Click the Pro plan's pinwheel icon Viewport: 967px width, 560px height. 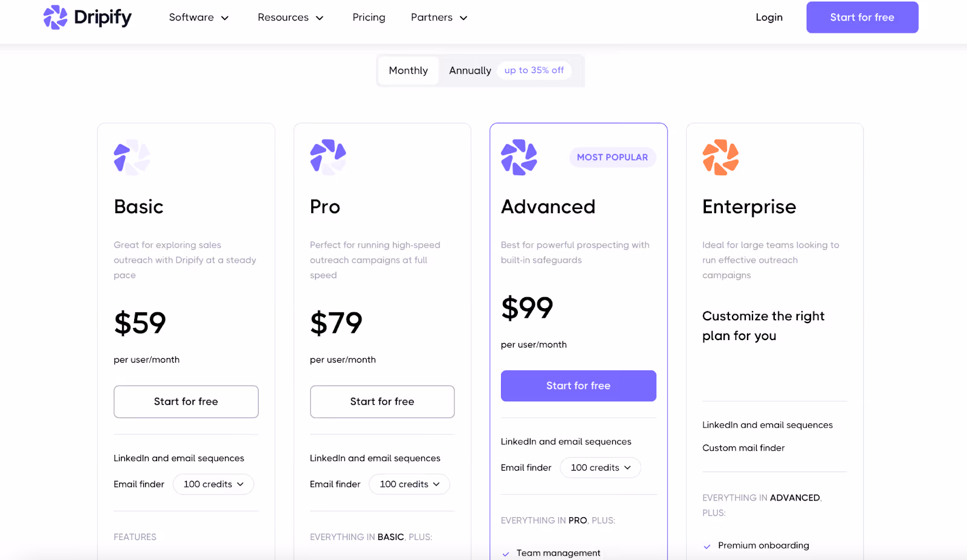(327, 157)
